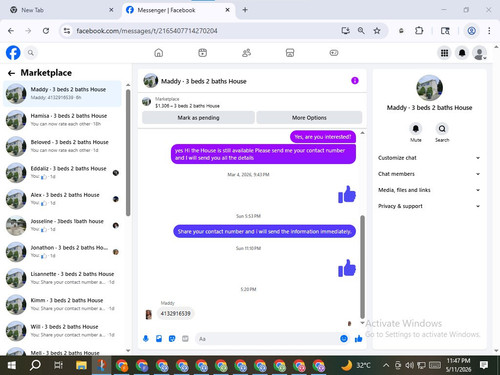The width and height of the screenshot is (500, 375).
Task: Open the emoji picker in message box
Action: click(x=344, y=339)
